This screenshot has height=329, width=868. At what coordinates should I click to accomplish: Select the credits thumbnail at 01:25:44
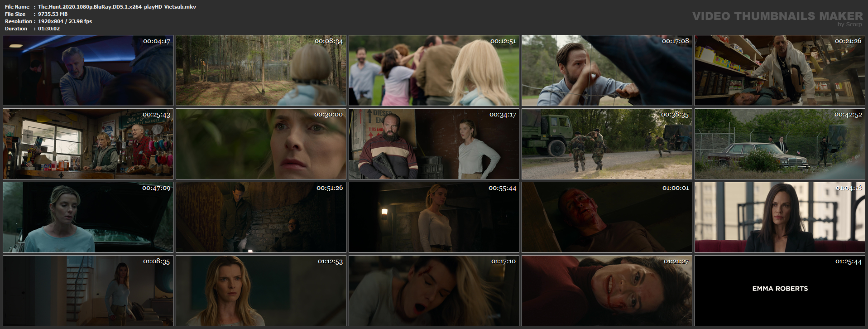pos(780,291)
